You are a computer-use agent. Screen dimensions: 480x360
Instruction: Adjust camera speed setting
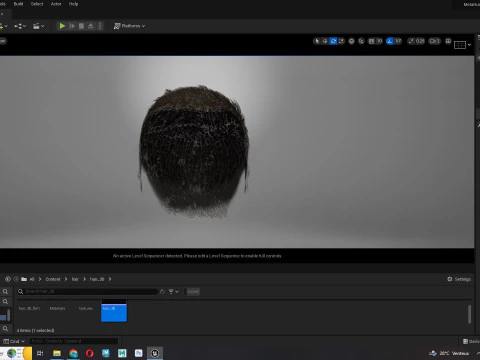click(435, 41)
